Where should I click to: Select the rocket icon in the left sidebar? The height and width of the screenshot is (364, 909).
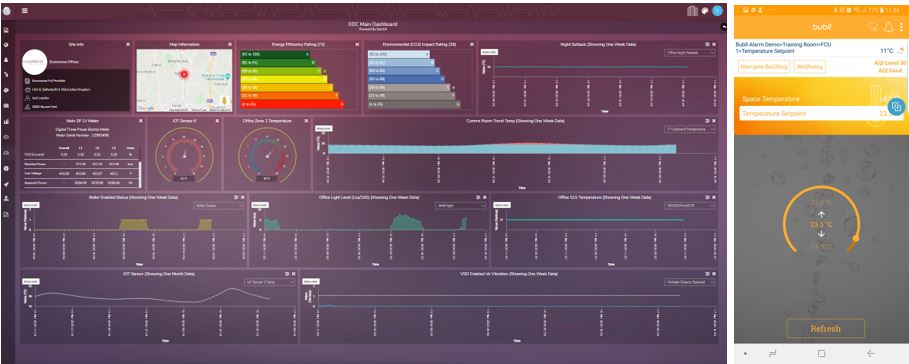[x=6, y=184]
